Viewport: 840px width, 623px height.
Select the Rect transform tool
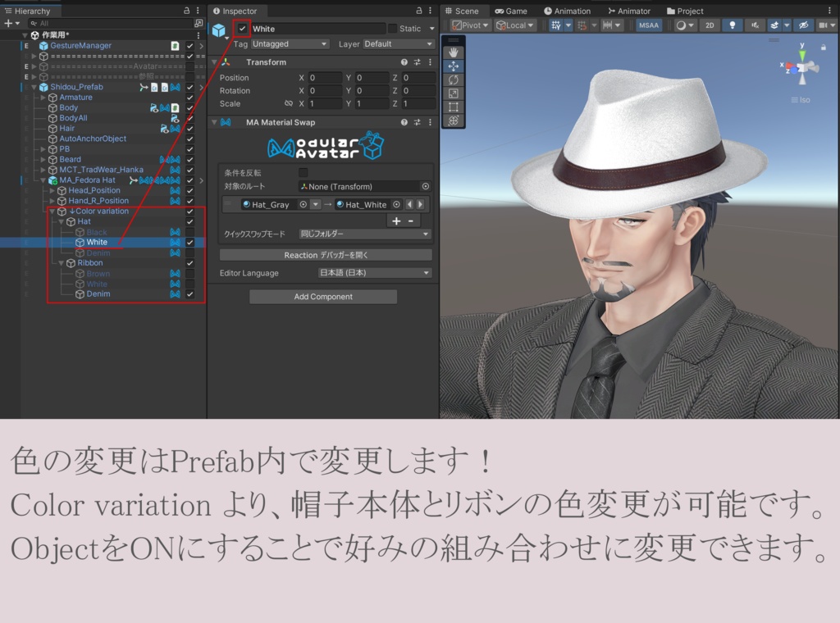pyautogui.click(x=454, y=105)
